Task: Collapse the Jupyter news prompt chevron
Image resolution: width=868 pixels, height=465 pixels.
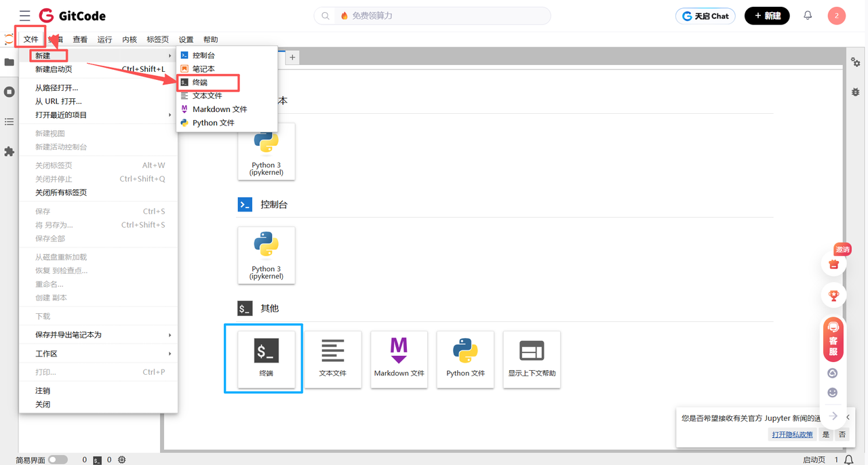Action: [x=848, y=418]
